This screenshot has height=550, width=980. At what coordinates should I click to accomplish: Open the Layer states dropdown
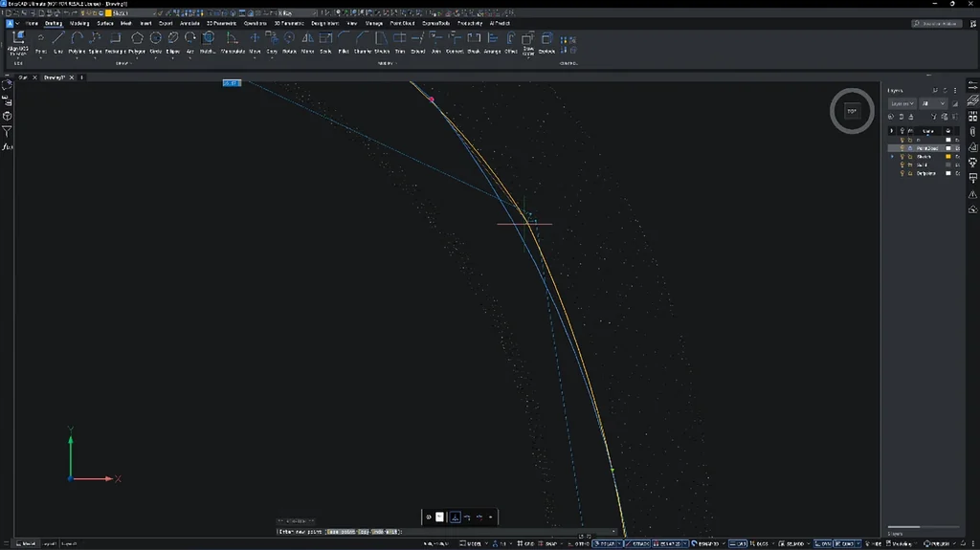(902, 103)
